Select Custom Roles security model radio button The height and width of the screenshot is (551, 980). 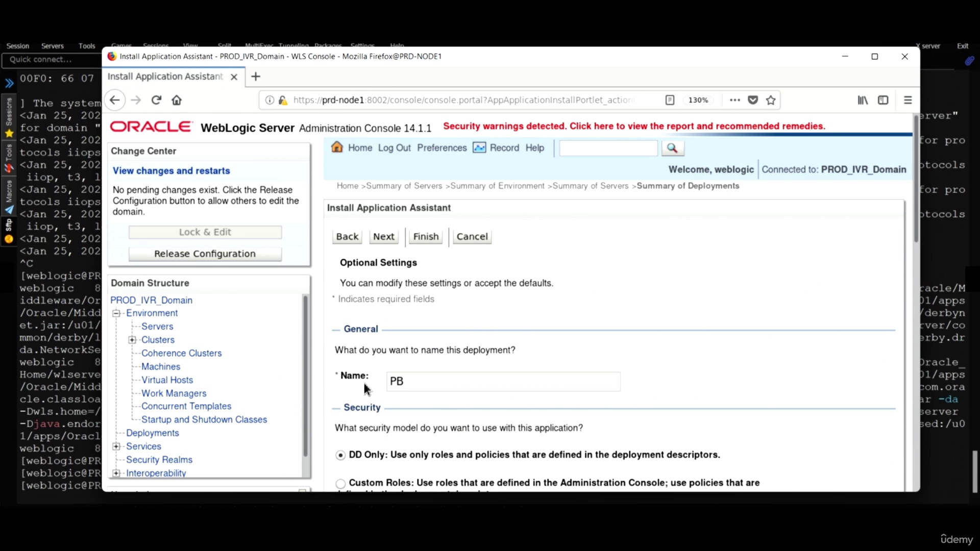340,483
